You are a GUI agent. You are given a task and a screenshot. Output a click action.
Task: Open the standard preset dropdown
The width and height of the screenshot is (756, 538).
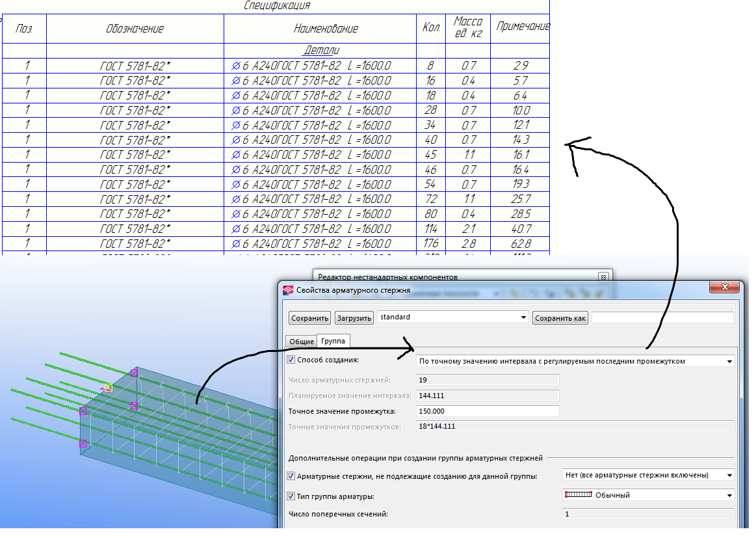(x=523, y=318)
